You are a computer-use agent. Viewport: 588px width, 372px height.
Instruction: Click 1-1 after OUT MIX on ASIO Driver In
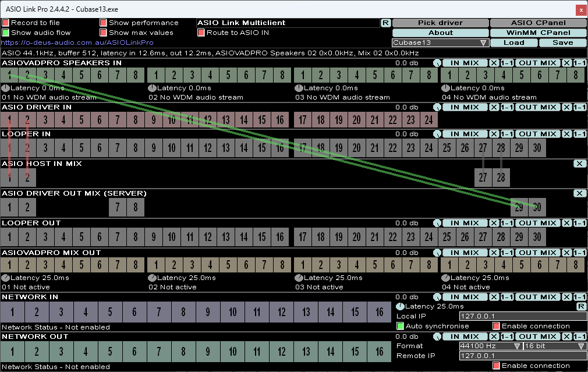[x=580, y=107]
